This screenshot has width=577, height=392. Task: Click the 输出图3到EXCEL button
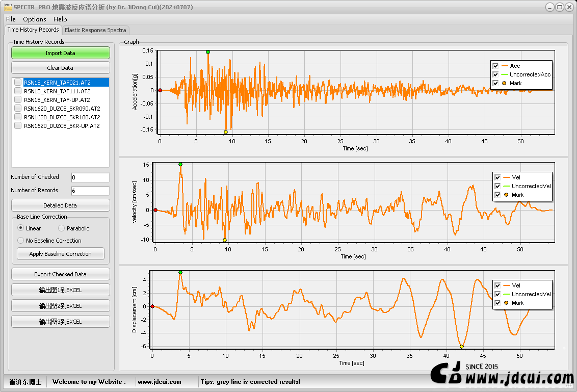click(x=60, y=322)
